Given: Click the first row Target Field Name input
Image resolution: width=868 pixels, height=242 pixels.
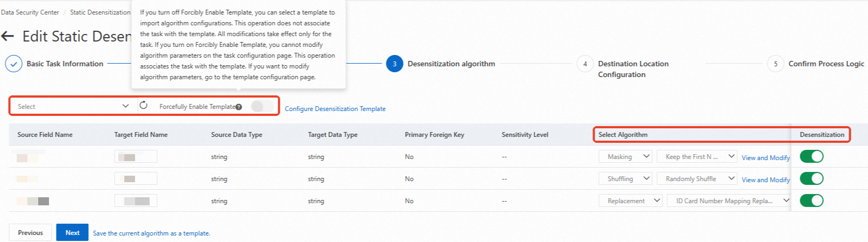Looking at the screenshot, I should 136,157.
